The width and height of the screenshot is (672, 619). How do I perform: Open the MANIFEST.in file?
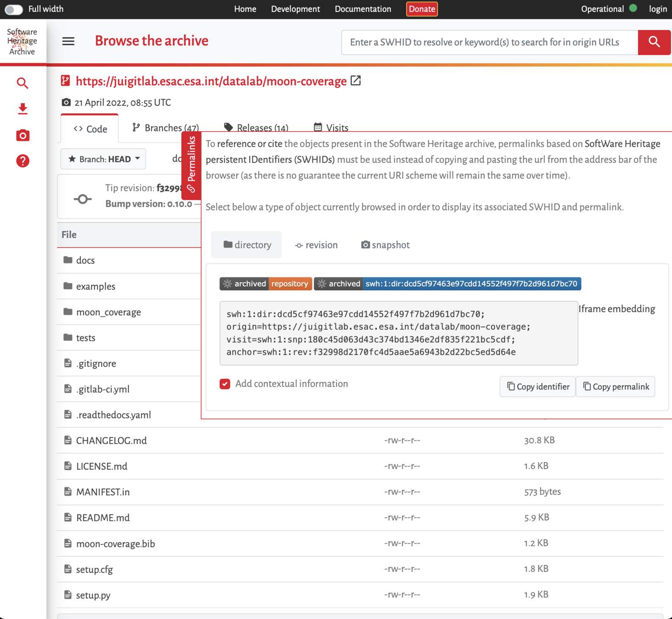pyautogui.click(x=103, y=492)
